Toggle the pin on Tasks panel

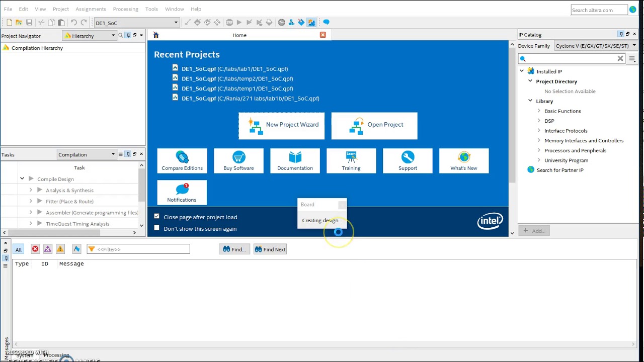128,154
